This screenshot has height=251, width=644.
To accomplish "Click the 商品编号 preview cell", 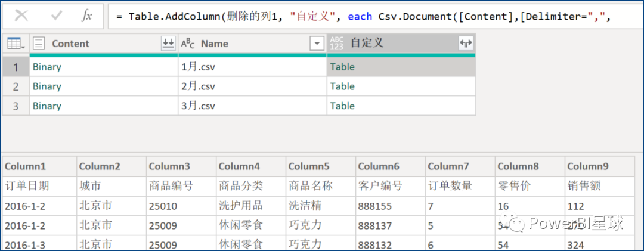I will pos(181,186).
